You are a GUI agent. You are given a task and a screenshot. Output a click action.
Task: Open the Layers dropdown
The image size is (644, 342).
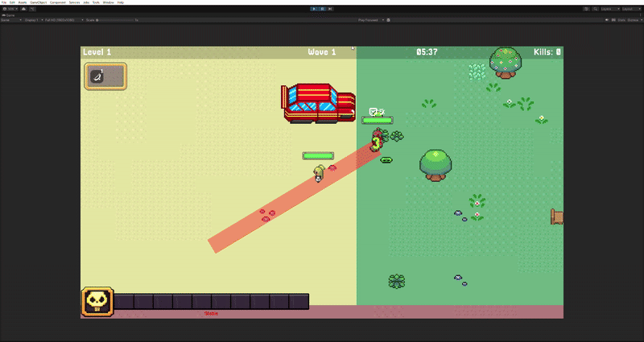coord(608,8)
